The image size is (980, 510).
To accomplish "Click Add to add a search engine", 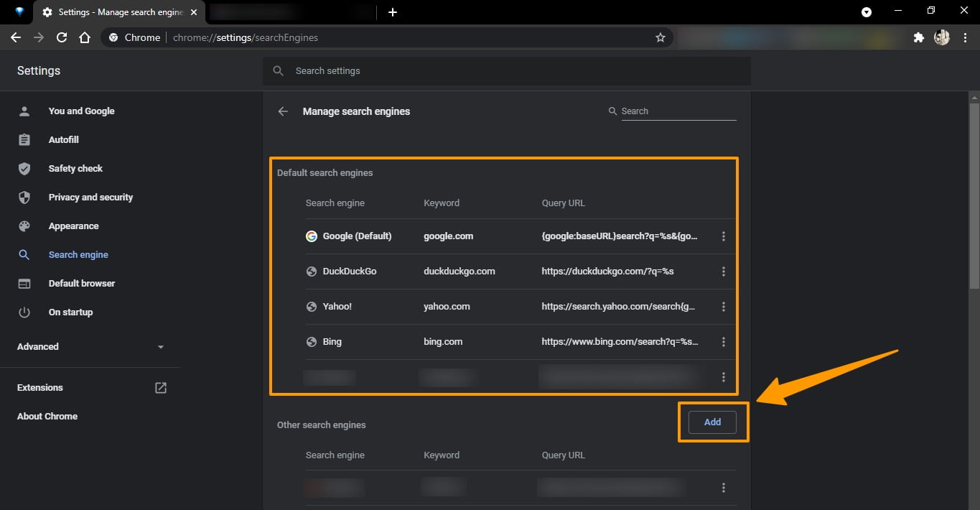I will pyautogui.click(x=712, y=422).
